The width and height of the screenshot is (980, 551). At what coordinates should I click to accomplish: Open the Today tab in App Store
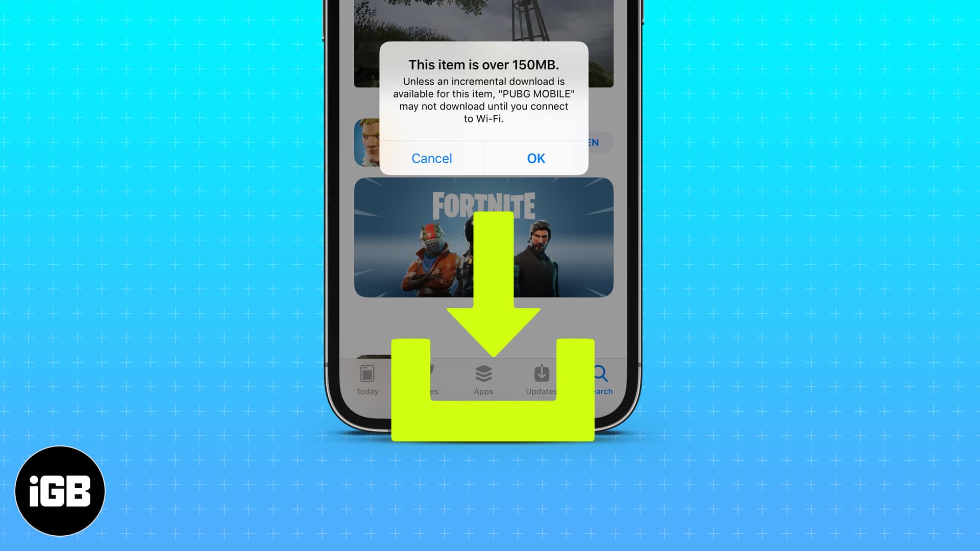(367, 380)
